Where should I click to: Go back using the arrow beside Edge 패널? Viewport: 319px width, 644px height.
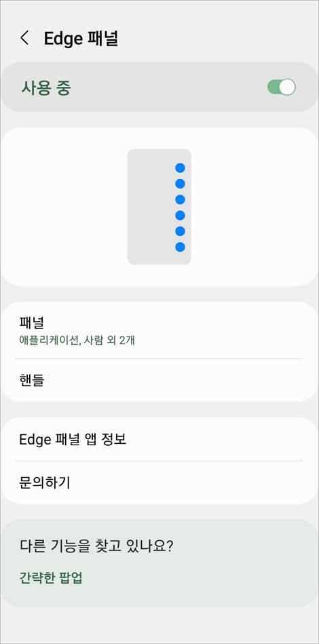click(24, 38)
